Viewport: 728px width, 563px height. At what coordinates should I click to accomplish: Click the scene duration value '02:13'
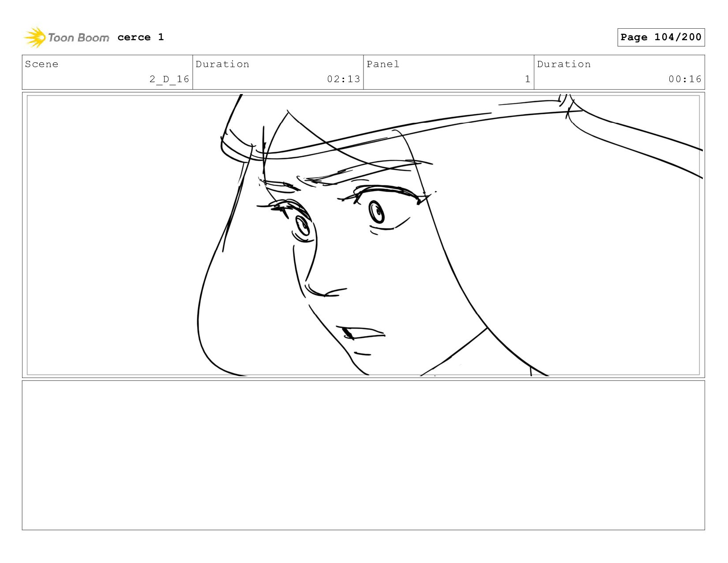[344, 79]
